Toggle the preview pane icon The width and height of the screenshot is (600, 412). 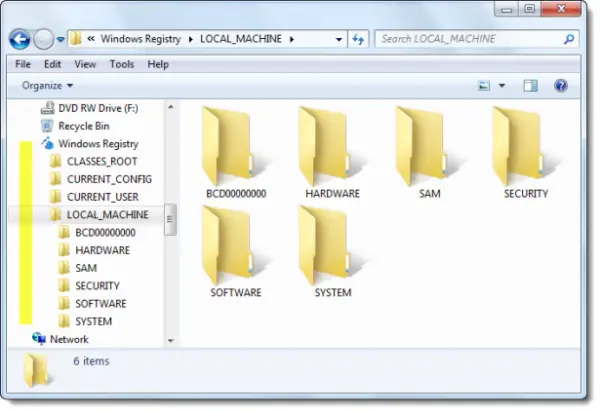(530, 86)
